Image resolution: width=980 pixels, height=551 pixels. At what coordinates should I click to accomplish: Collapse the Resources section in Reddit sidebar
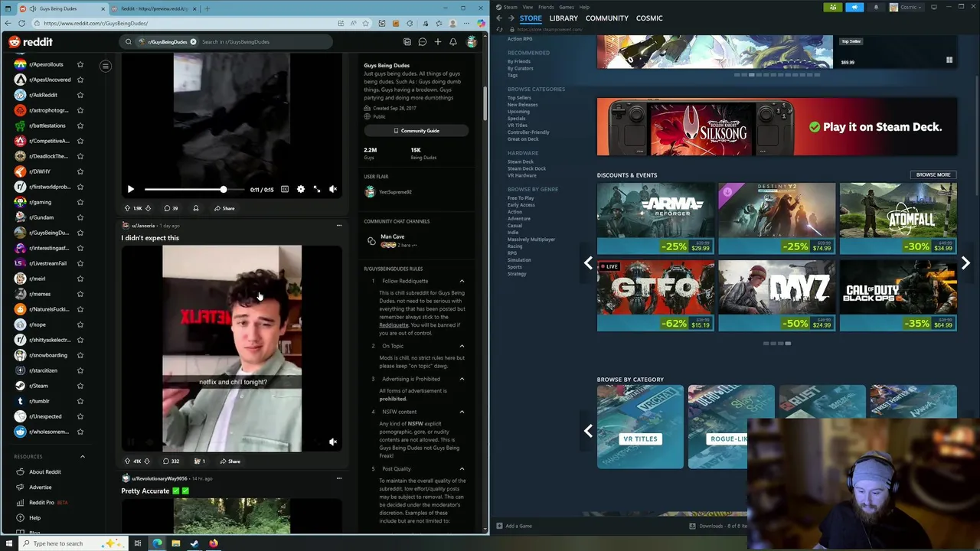point(82,457)
